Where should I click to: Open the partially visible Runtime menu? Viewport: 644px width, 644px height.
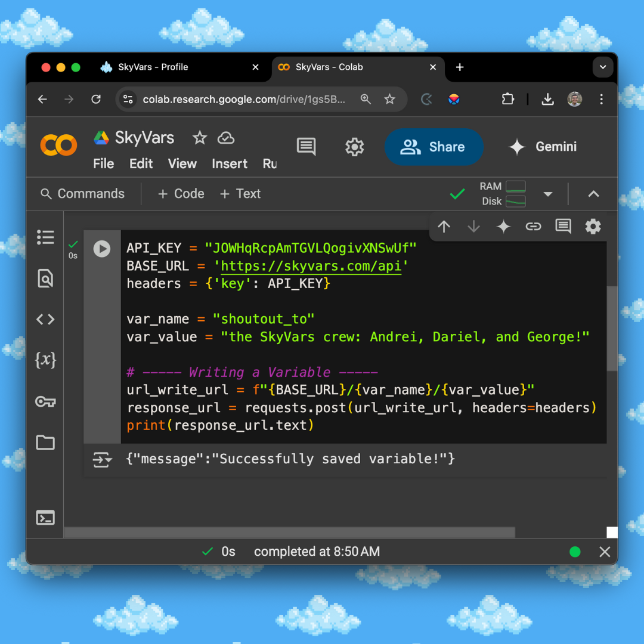[270, 164]
